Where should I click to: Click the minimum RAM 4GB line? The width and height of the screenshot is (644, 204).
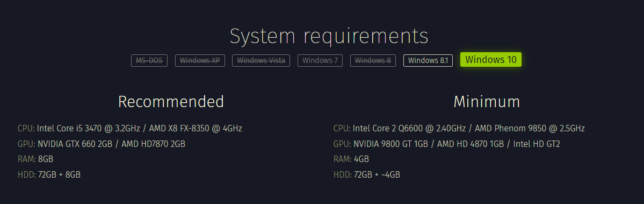351,159
